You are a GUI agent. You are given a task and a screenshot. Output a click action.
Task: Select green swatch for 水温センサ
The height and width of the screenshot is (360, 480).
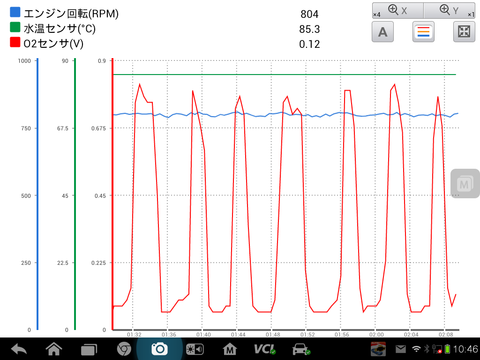coord(15,27)
